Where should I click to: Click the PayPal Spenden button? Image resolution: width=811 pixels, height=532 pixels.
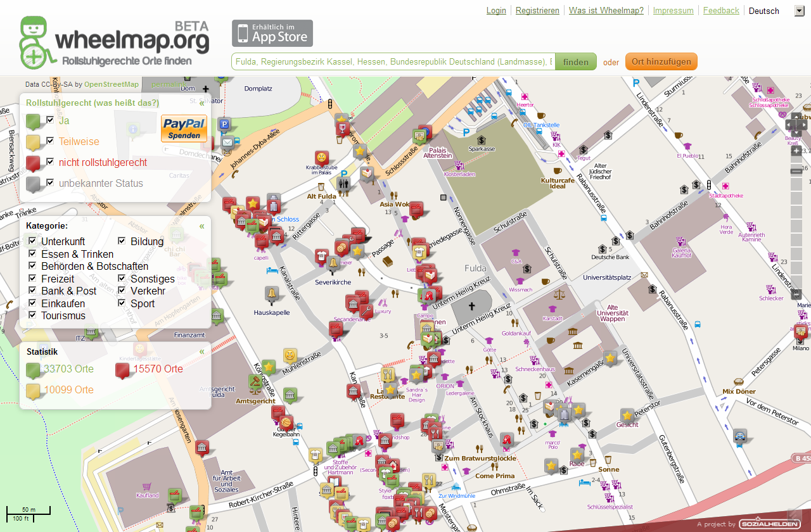(x=184, y=129)
